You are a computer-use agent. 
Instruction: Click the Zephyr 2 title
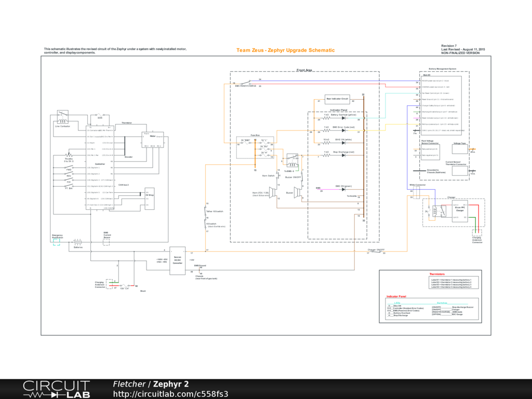coord(170,384)
